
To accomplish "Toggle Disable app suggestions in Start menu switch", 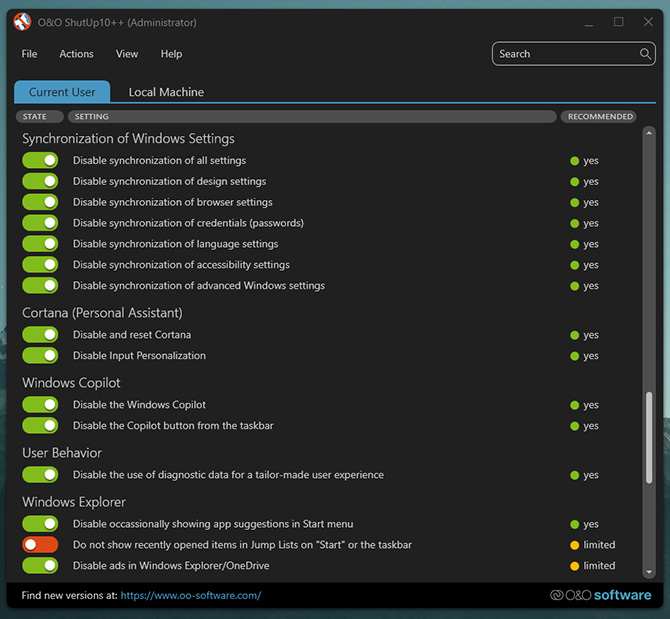I will pyautogui.click(x=40, y=524).
